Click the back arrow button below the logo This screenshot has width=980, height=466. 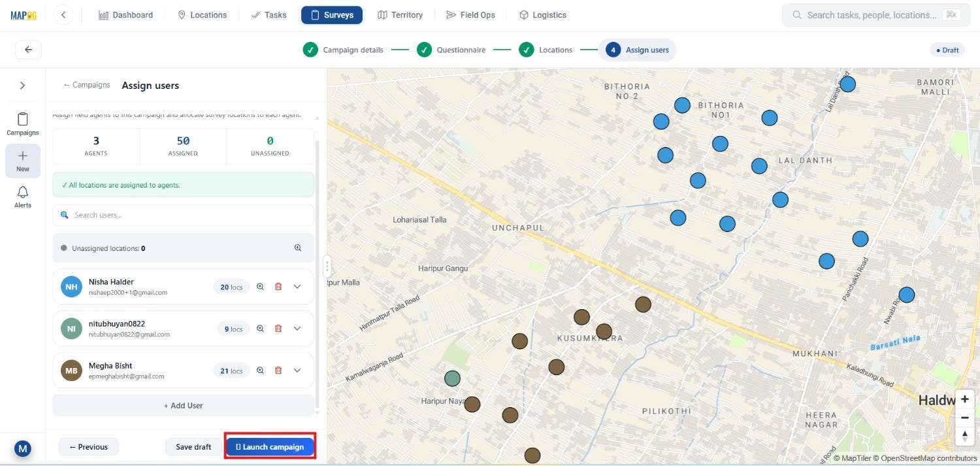28,50
